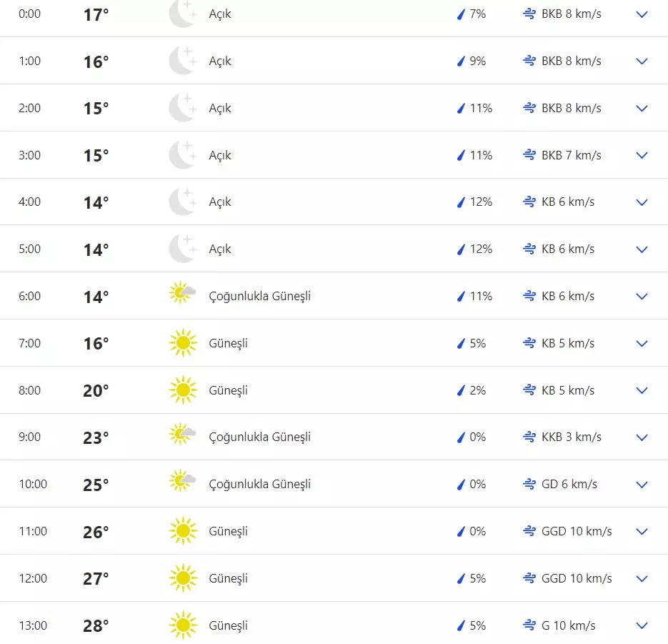Click the raindrop icon beside 12% at 4:00
The height and width of the screenshot is (644, 668).
coord(461,202)
